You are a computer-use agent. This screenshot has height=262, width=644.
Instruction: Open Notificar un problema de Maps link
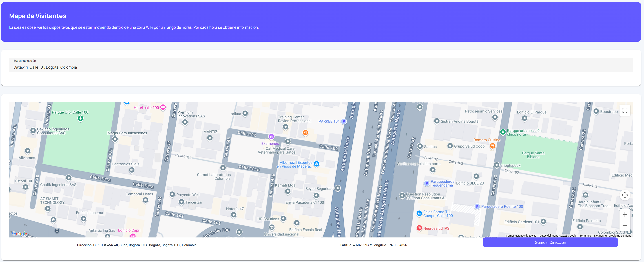[612, 235]
